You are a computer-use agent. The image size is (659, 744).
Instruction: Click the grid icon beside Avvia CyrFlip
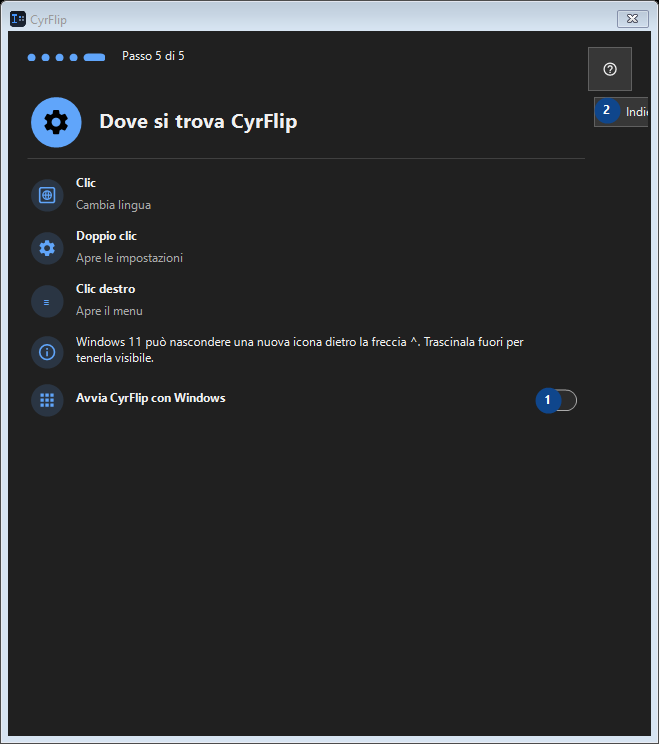coord(47,400)
